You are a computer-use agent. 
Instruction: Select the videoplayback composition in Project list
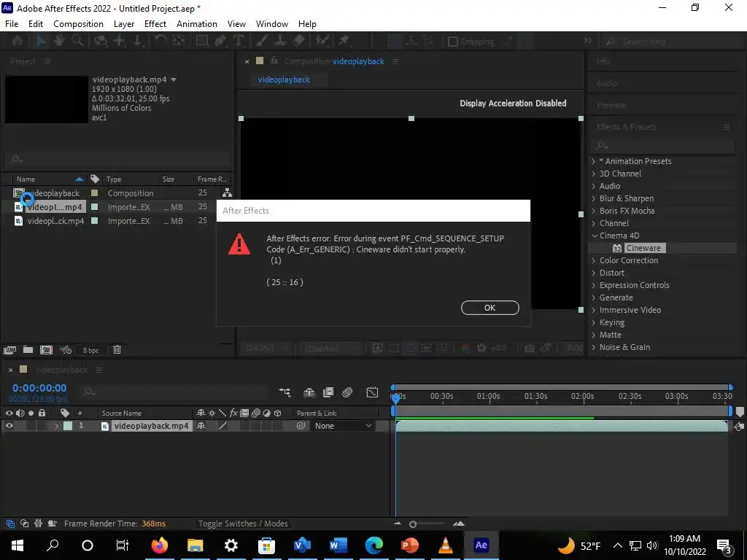tap(54, 192)
